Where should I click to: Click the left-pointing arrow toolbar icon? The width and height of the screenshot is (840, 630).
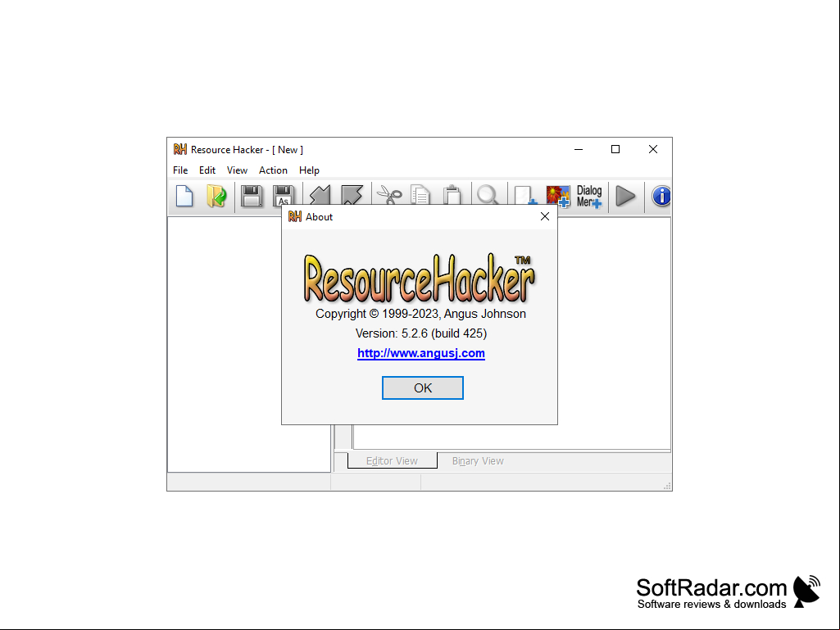[x=320, y=195]
